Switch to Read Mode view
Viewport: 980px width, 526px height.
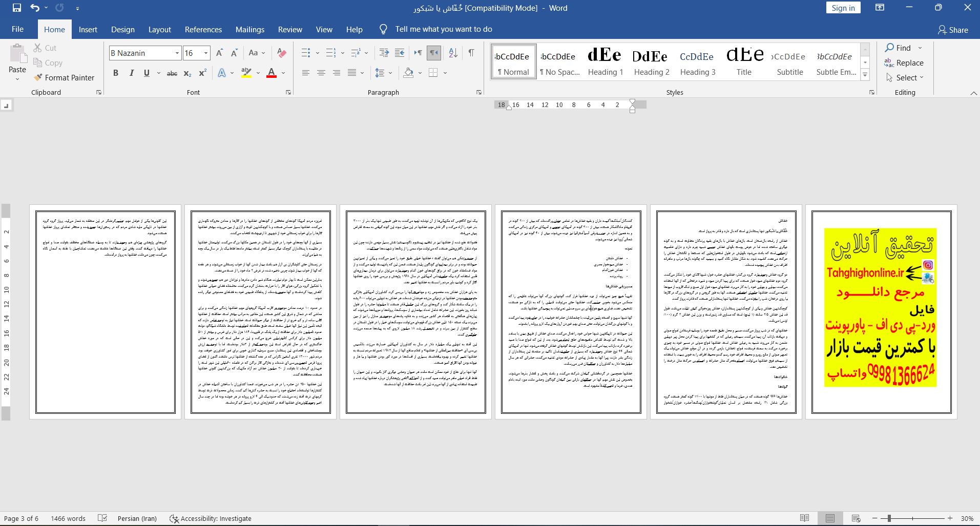(805, 518)
